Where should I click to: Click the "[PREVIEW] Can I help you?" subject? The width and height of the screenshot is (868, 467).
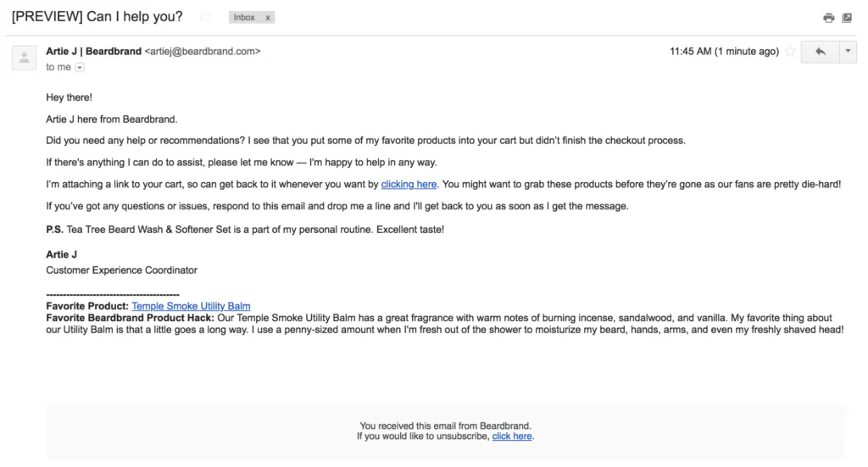pos(97,17)
